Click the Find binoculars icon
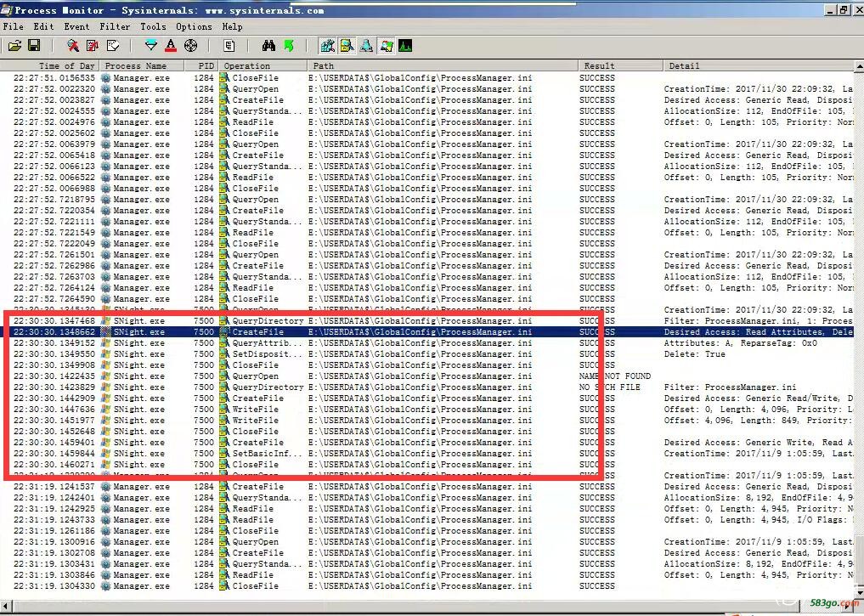 pos(268,46)
